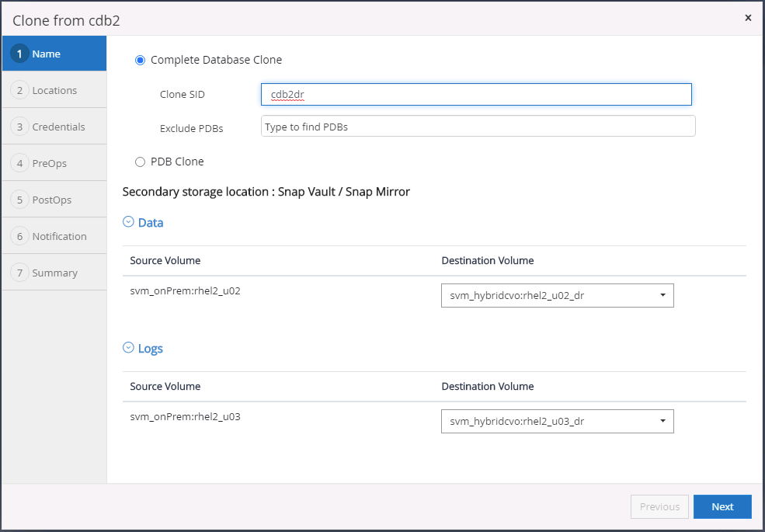The width and height of the screenshot is (765, 532).
Task: Click the step 6 number circle icon
Action: tap(20, 237)
